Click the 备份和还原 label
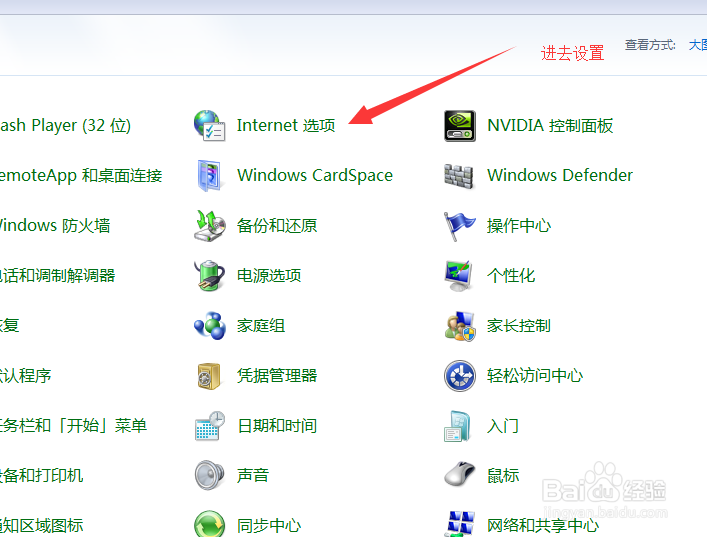This screenshot has width=707, height=537. [277, 226]
